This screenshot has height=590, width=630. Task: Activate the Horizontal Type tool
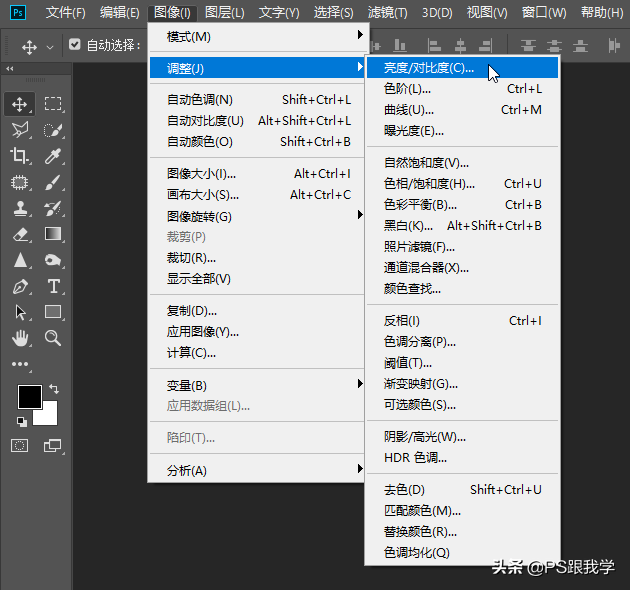coord(53,286)
